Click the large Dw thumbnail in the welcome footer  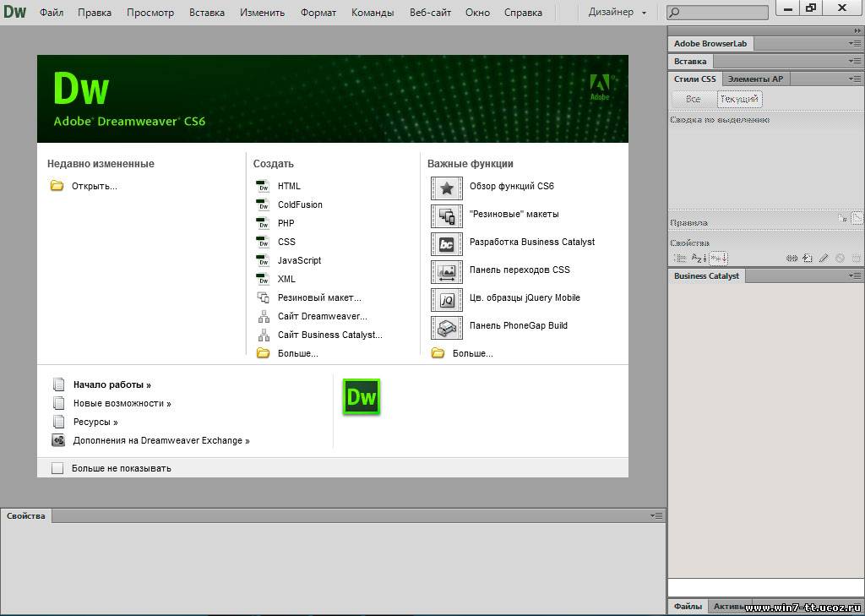[362, 397]
